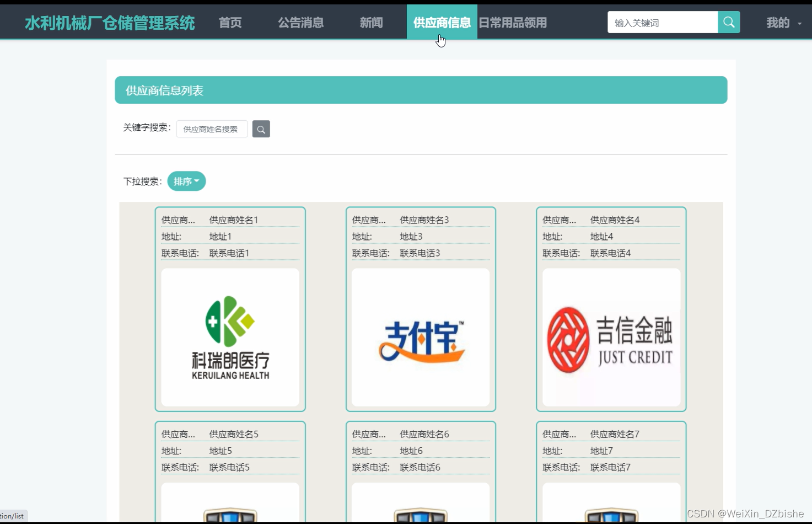Open the 吉信金融 Just Credit thumbnail

[x=611, y=338]
